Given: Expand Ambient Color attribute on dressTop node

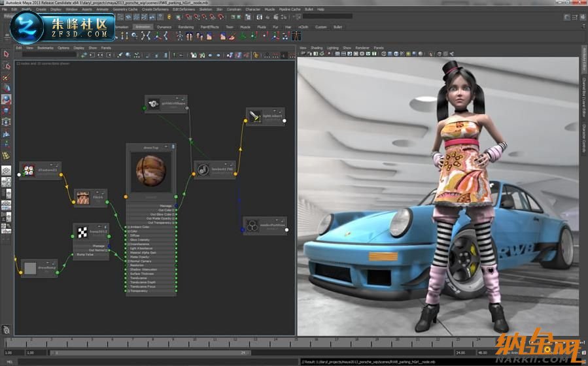Looking at the screenshot, I should pos(128,227).
